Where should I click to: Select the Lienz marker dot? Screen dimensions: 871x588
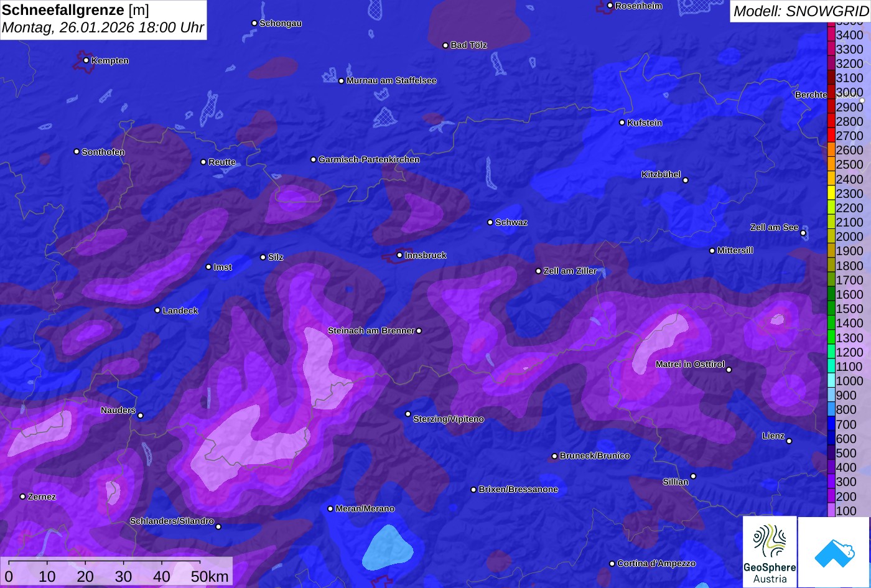pyautogui.click(x=789, y=441)
